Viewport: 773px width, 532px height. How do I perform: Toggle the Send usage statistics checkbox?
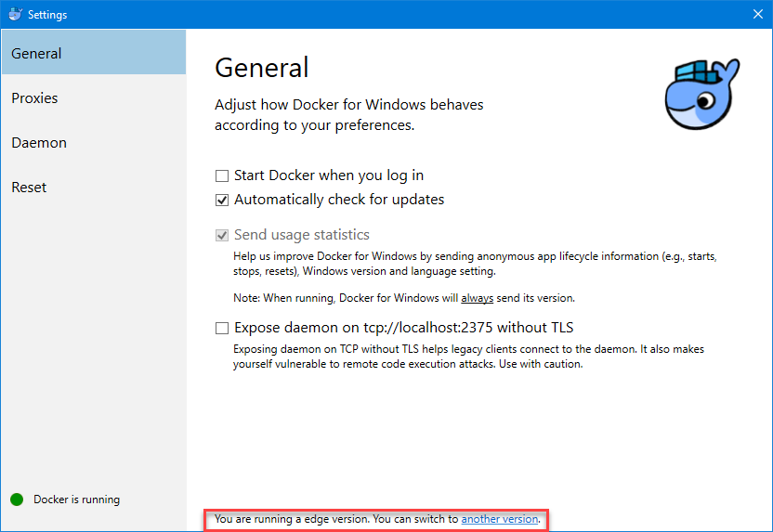click(x=222, y=236)
